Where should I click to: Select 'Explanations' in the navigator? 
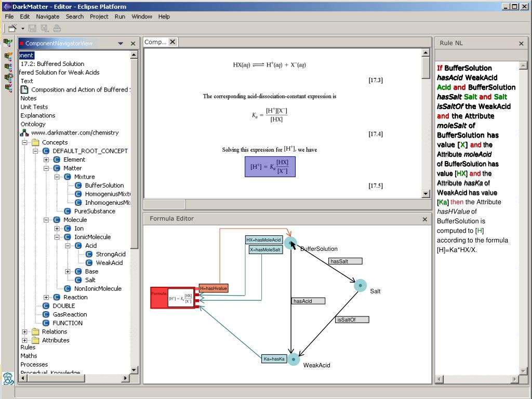tap(37, 115)
